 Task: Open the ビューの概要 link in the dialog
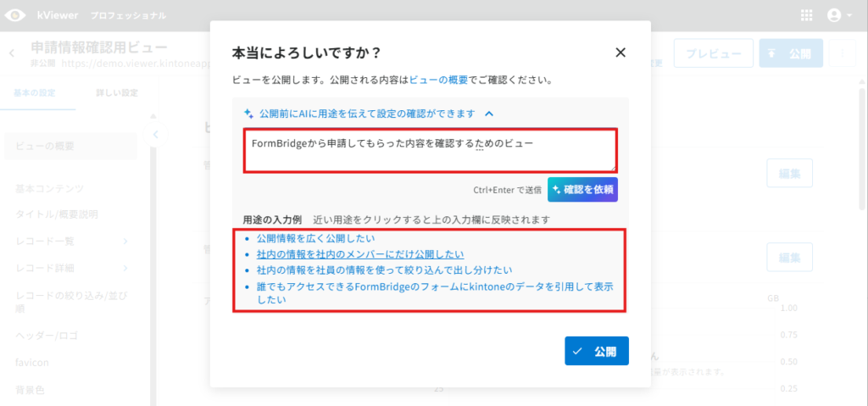click(438, 80)
